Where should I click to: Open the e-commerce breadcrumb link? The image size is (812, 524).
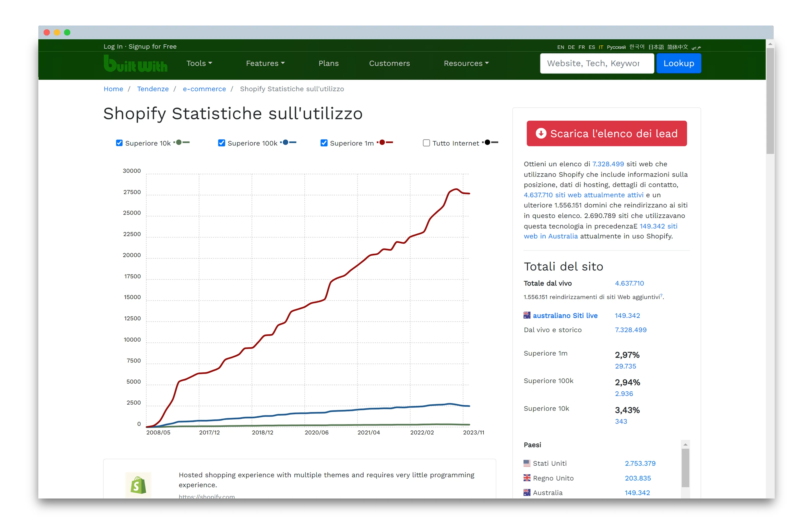(204, 89)
